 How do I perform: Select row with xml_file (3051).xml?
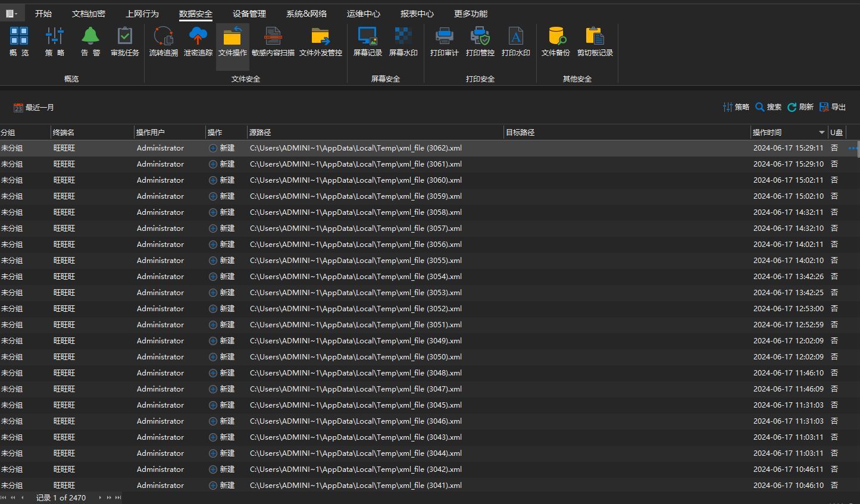(429, 325)
